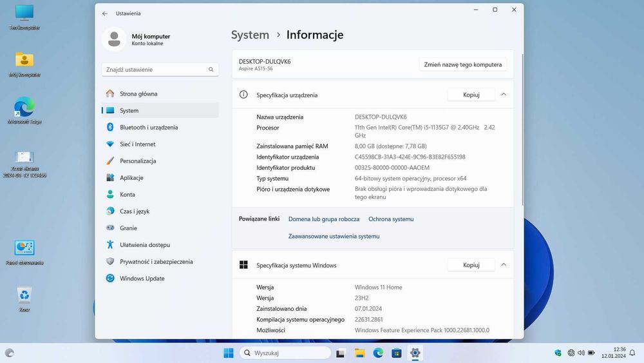
Task: Click the Windows Update refresh icon
Action: 110,279
